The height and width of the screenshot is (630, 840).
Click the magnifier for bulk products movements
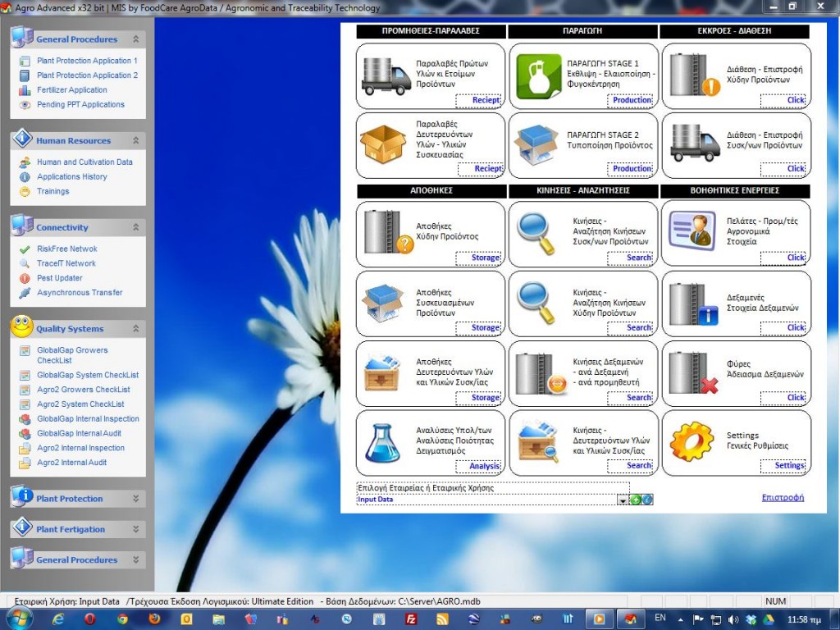click(x=535, y=303)
